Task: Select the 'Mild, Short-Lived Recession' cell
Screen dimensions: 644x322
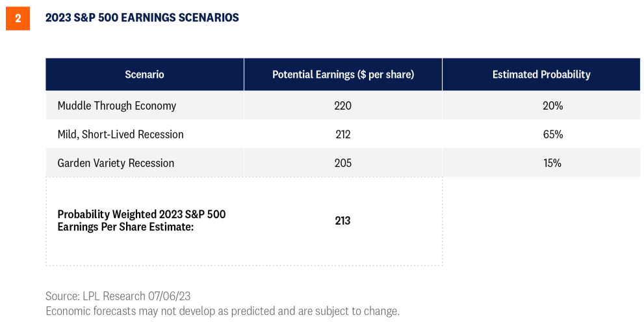Action: [120, 134]
